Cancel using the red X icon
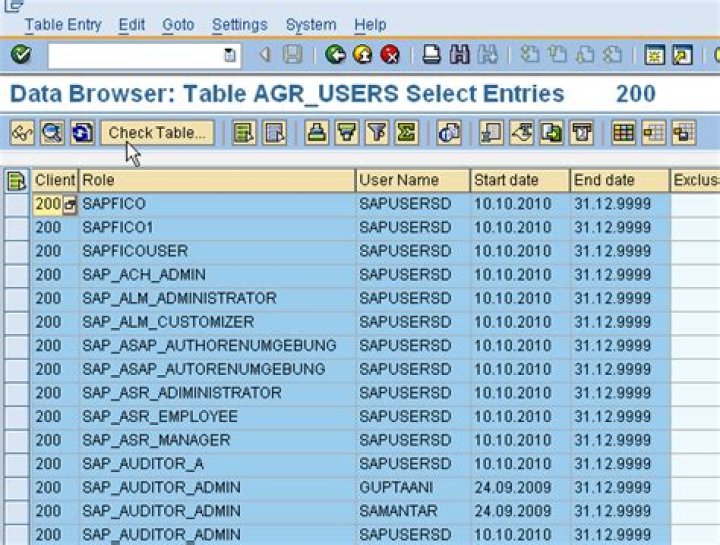Image resolution: width=720 pixels, height=545 pixels. click(390, 55)
